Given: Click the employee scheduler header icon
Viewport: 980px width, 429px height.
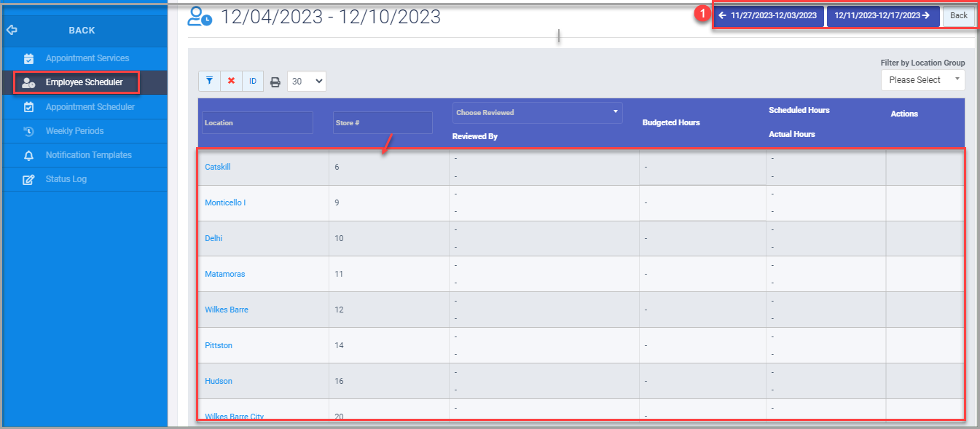Looking at the screenshot, I should [x=200, y=16].
